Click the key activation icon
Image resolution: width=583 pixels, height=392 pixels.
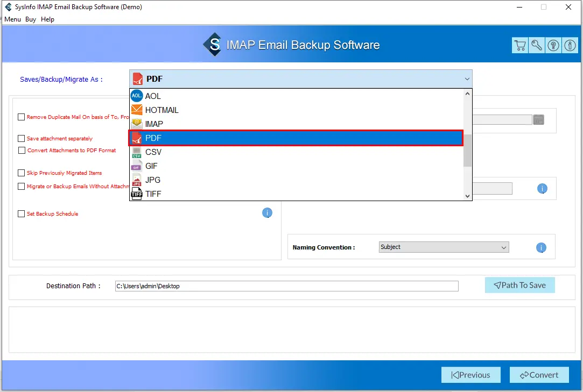point(536,46)
